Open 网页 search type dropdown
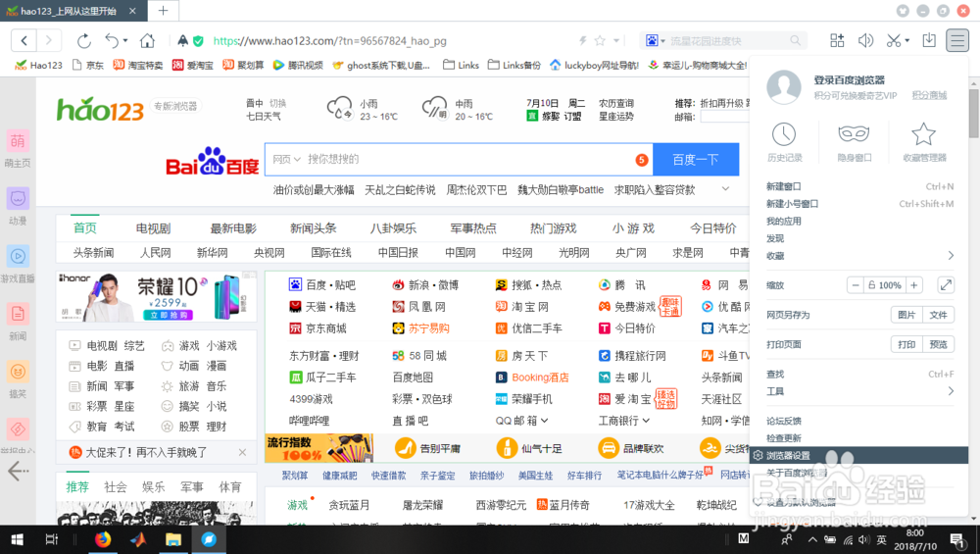This screenshot has height=554, width=980. (287, 160)
